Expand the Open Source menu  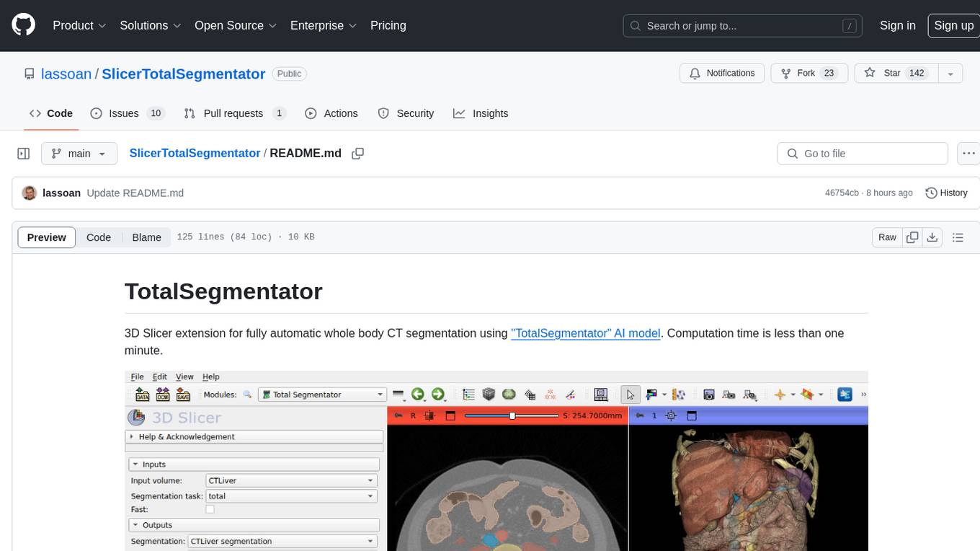[x=236, y=25]
